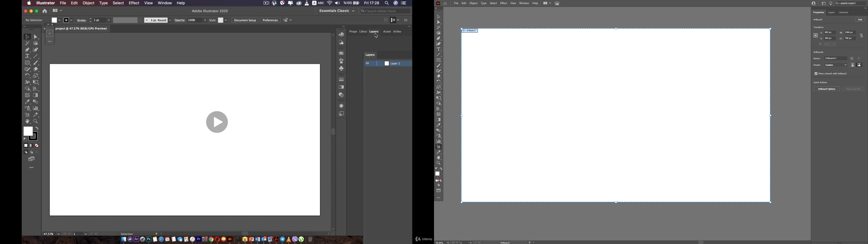Viewport: 868px width, 244px height.
Task: Expand the 3 pt. Round brush dropdown
Action: 170,20
